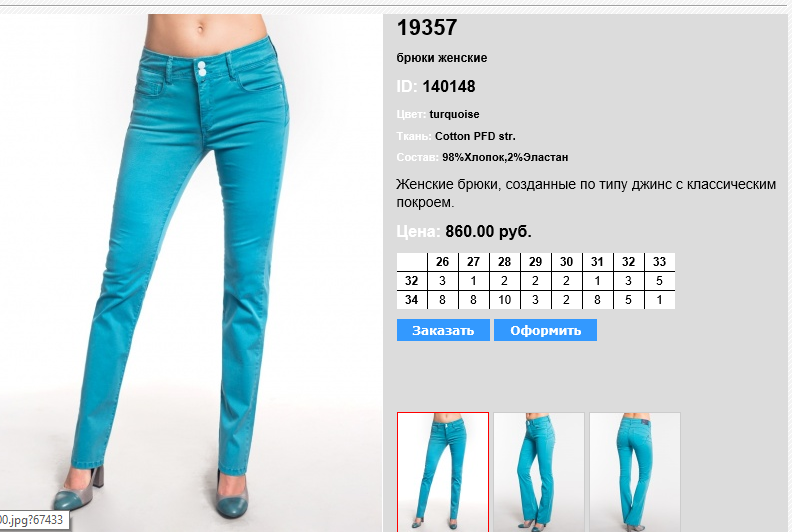The height and width of the screenshot is (532, 792).
Task: Click the length 34 cell under size 26
Action: (442, 300)
